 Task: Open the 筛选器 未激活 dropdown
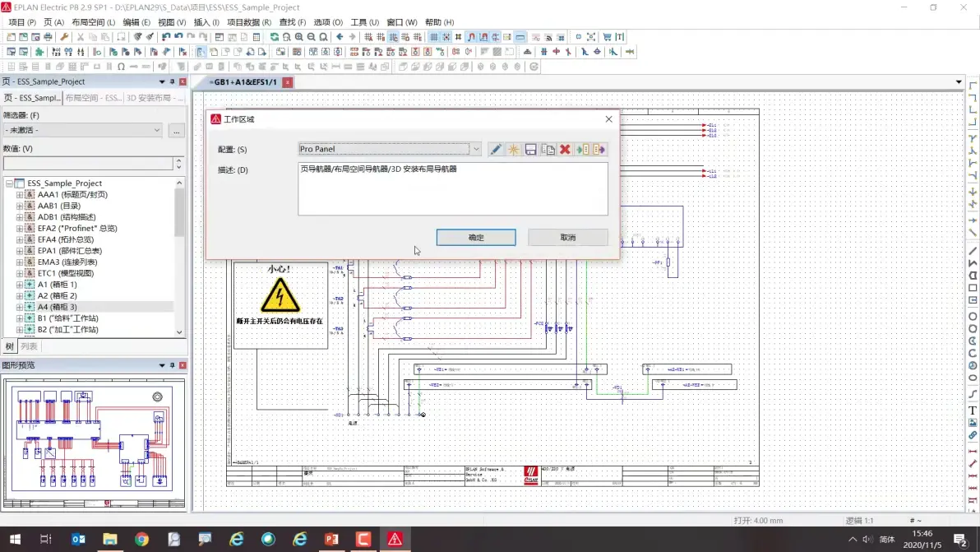(x=157, y=130)
